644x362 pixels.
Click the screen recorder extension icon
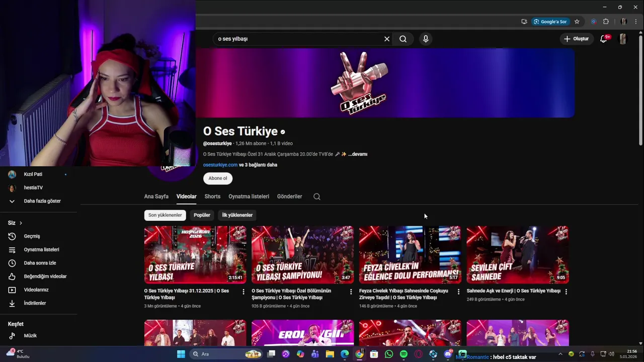click(x=594, y=22)
